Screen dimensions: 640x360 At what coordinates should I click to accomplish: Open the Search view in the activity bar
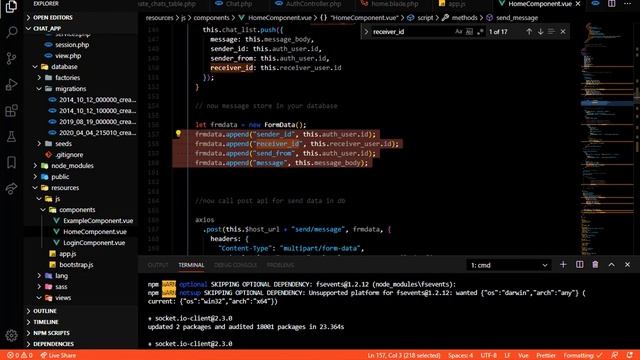click(11, 32)
